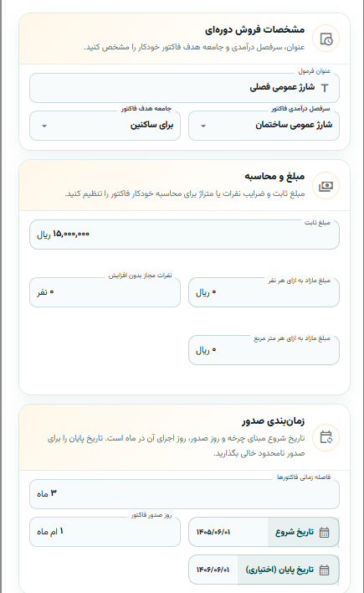Click the calendar refresh icon beside زمان‌بندی صدور
This screenshot has height=593, width=364.
(x=326, y=437)
